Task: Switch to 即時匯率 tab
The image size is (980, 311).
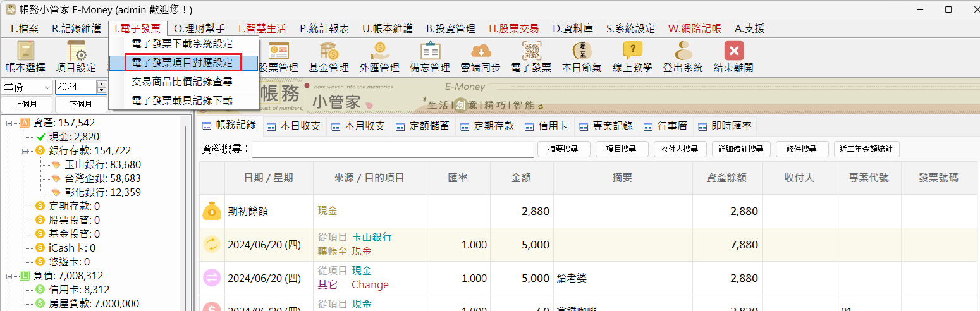Action: (x=725, y=126)
